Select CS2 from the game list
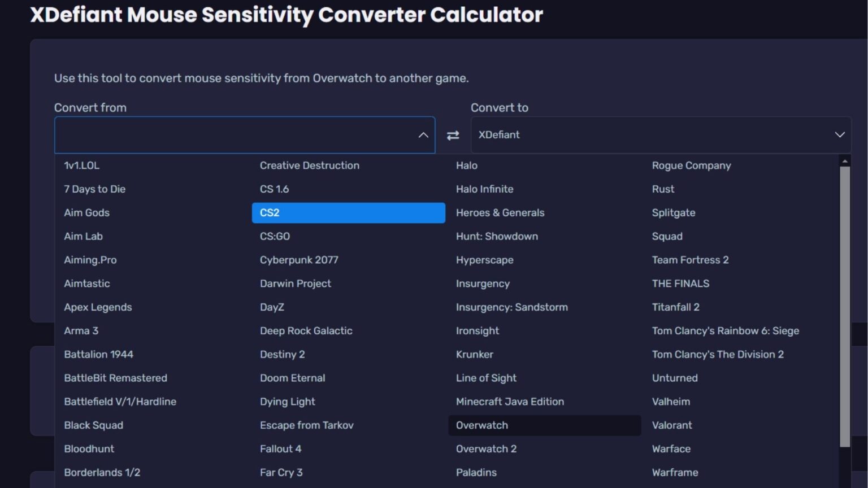The height and width of the screenshot is (488, 868). pyautogui.click(x=348, y=213)
